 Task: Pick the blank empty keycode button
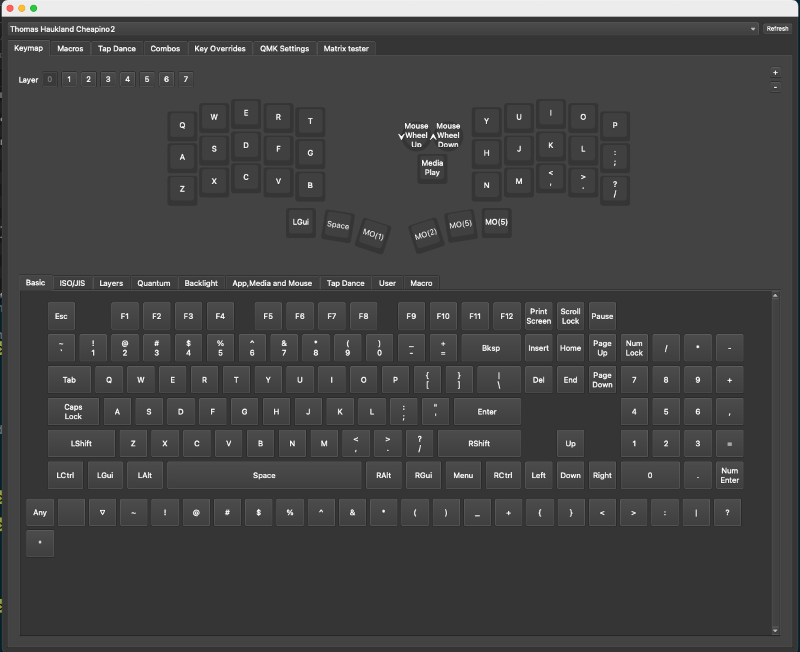[71, 512]
